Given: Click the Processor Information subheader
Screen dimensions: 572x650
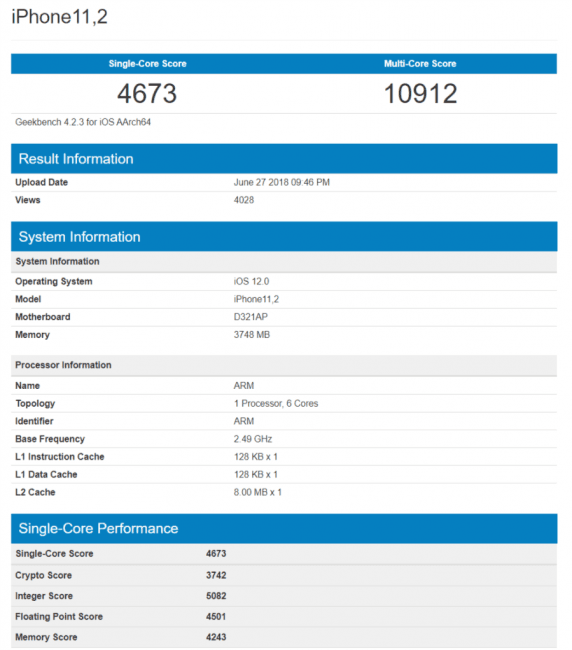Looking at the screenshot, I should pyautogui.click(x=63, y=365).
